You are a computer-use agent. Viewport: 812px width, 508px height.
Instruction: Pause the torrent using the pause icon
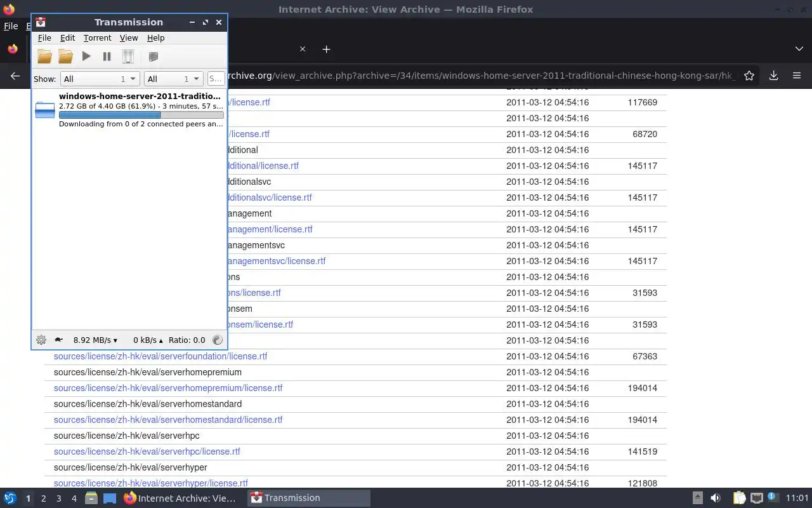click(x=107, y=57)
